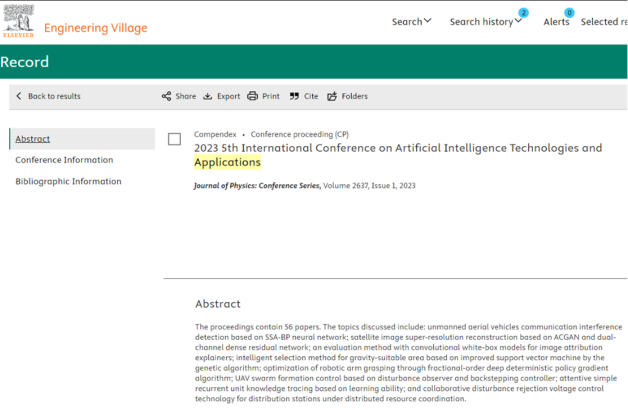This screenshot has width=628, height=410.
Task: Click the Cite quotation icon
Action: point(294,96)
